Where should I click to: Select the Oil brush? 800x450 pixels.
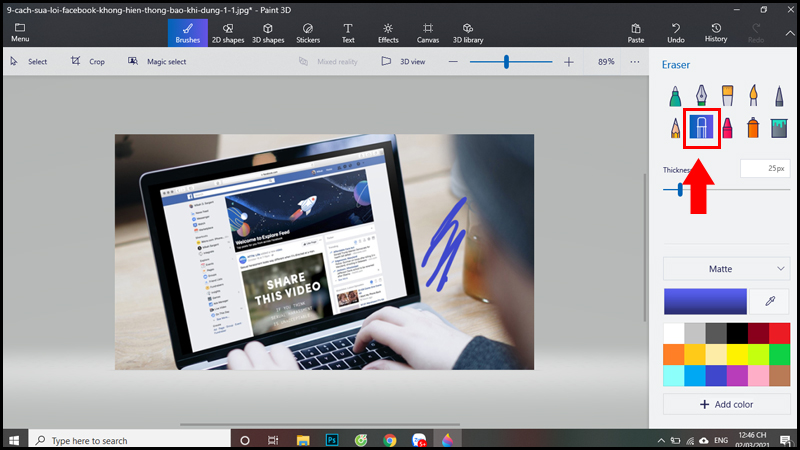(x=728, y=95)
